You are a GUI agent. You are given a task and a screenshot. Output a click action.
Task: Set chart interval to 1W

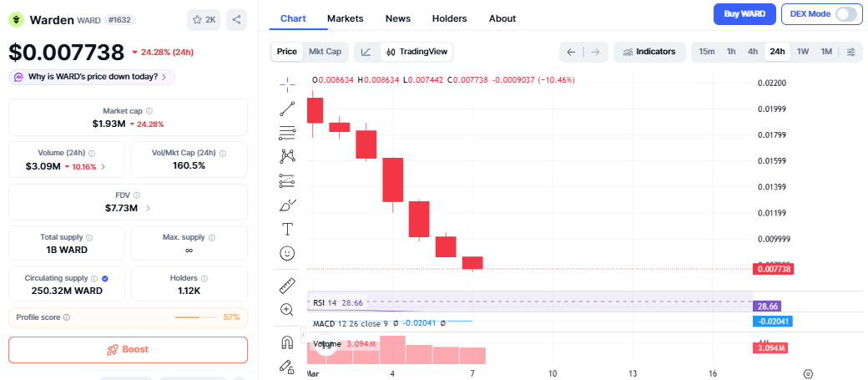click(x=803, y=52)
